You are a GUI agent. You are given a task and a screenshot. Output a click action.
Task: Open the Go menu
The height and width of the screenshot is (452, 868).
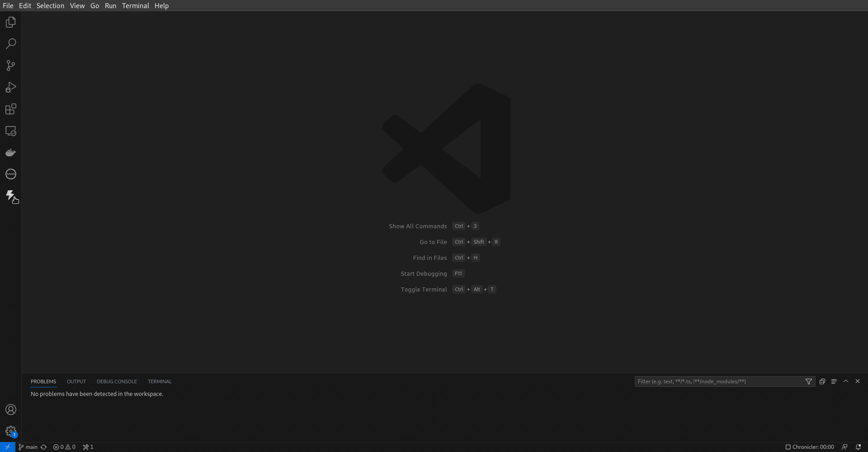(94, 6)
